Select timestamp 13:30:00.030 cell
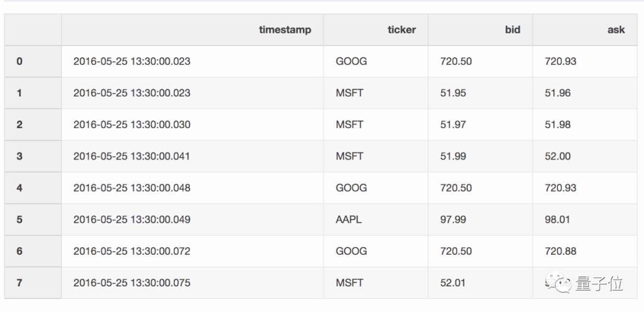Image resolution: width=644 pixels, height=312 pixels. [x=132, y=124]
